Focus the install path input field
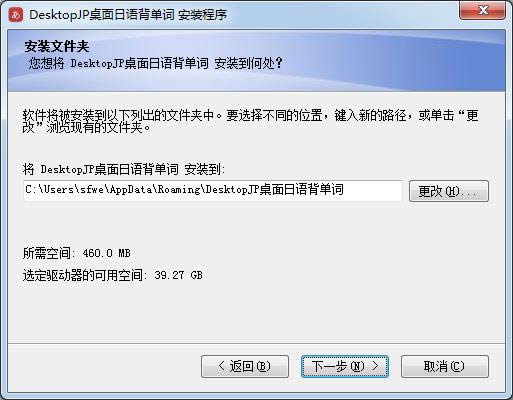The height and width of the screenshot is (400, 513). 213,191
